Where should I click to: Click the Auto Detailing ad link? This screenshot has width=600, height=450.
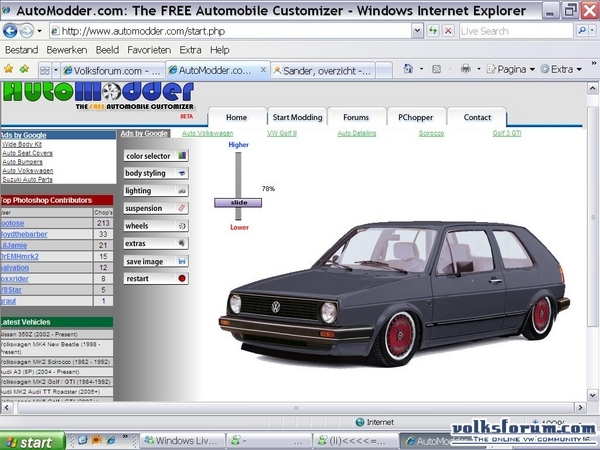tap(357, 133)
